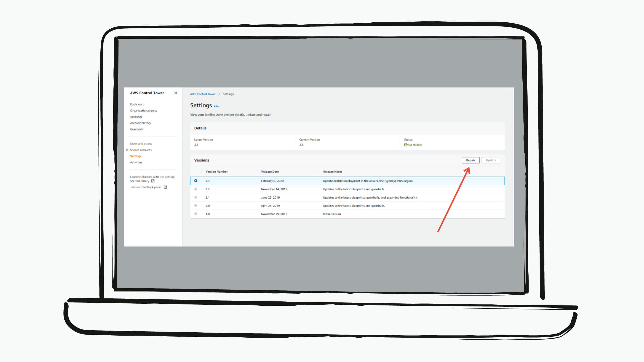The image size is (644, 362).
Task: Open the Getting Started library external link
Action: [x=153, y=181]
